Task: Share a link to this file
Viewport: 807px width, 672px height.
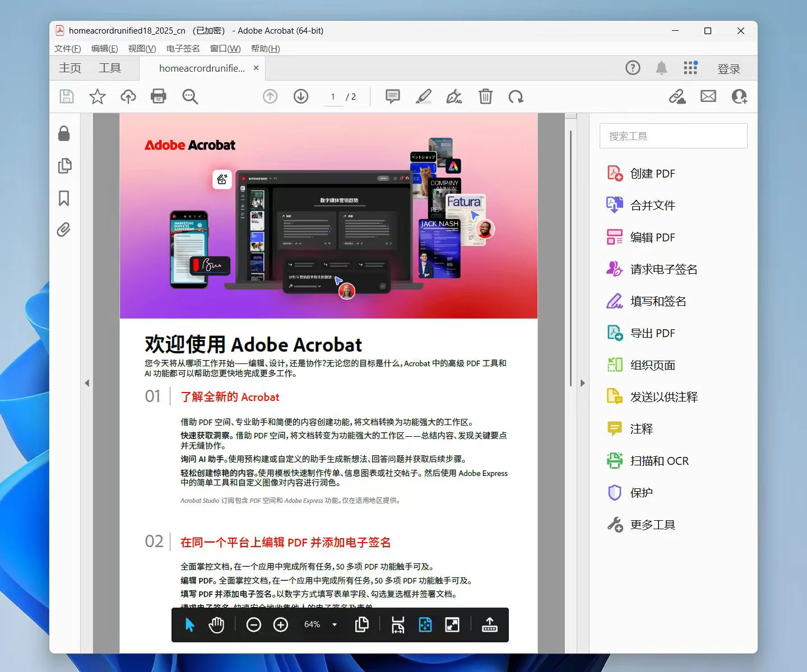Action: click(677, 96)
